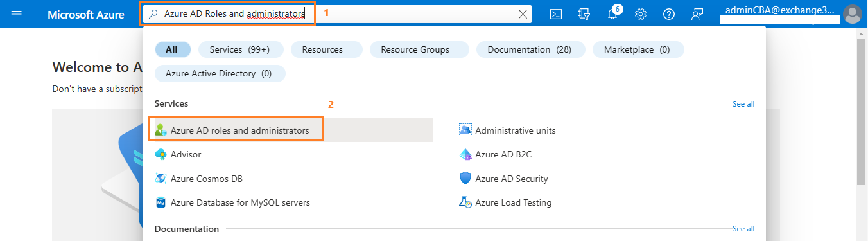Screen dimensions: 868x241
Task: Open Directories and subscriptions filter icon
Action: click(584, 14)
